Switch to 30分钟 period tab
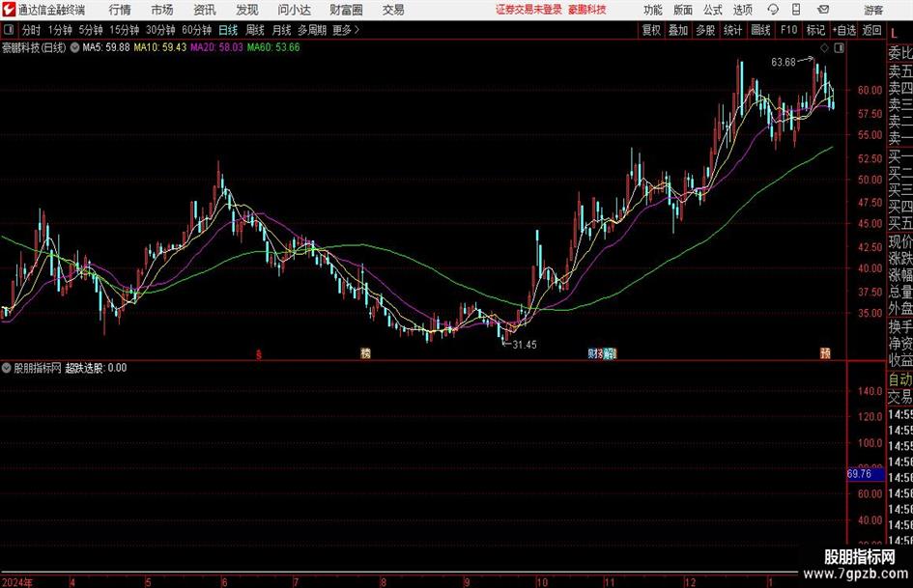 tap(160, 30)
